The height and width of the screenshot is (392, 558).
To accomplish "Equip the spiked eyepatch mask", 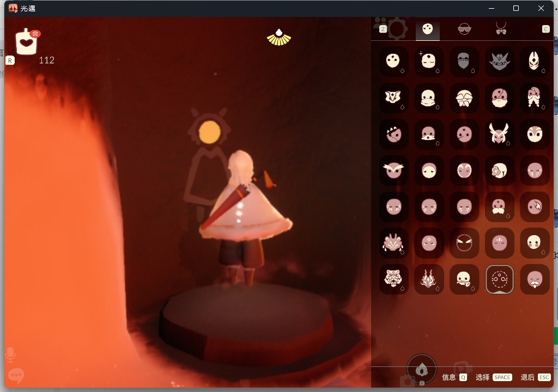I will click(393, 134).
